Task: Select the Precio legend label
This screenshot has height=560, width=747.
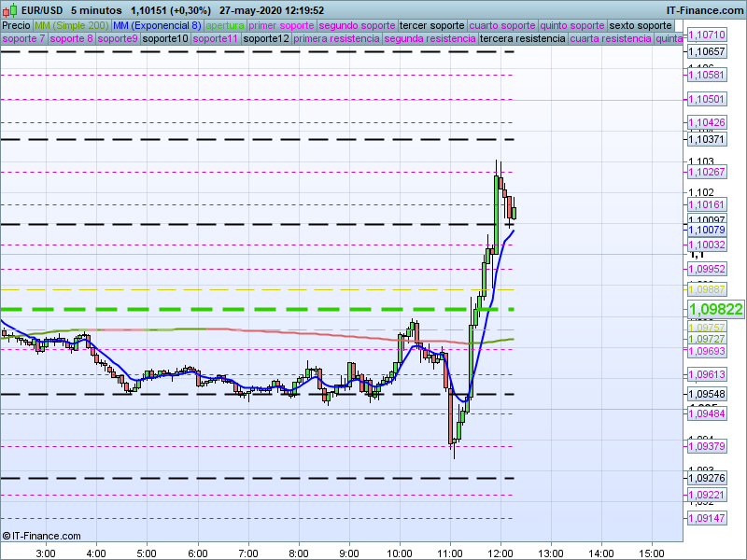Action: pyautogui.click(x=17, y=25)
